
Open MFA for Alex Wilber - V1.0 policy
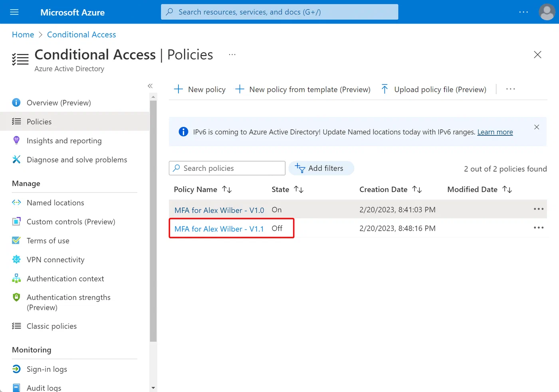click(219, 210)
